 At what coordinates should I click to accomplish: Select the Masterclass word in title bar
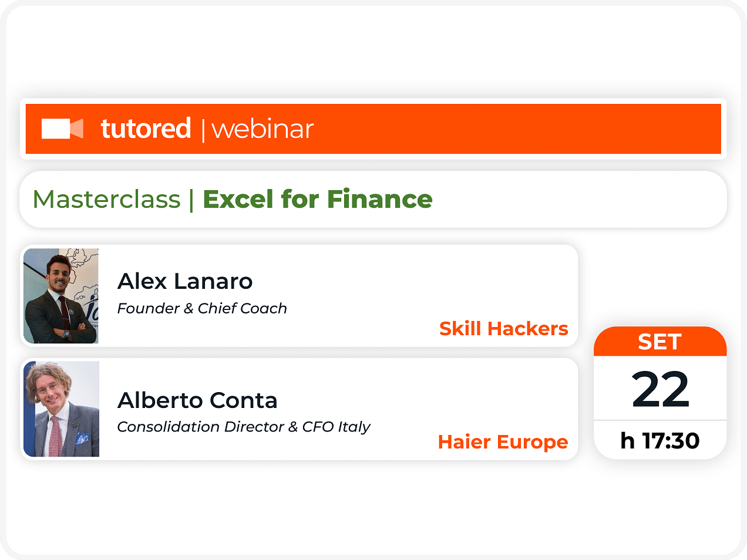[x=107, y=199]
